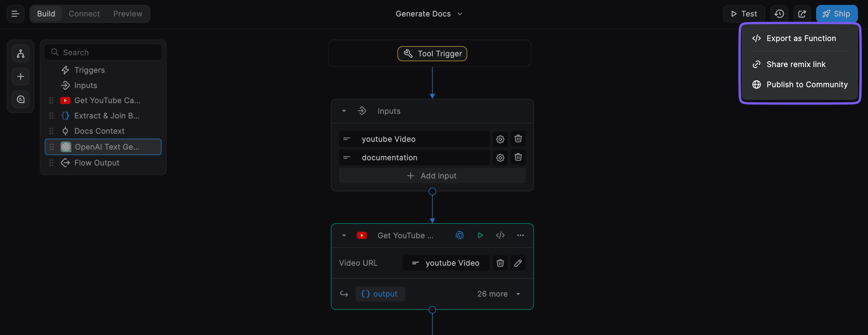Edit the Video URL value with pencil

coord(518,263)
